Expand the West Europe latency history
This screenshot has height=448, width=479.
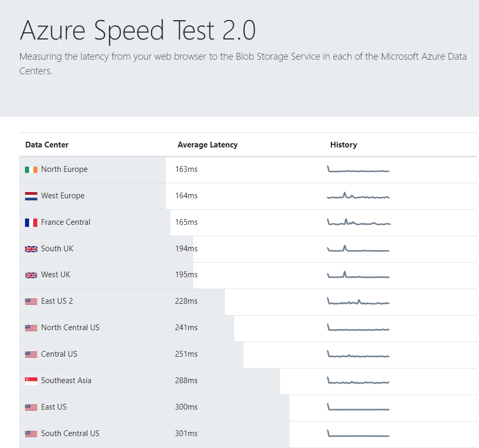358,196
